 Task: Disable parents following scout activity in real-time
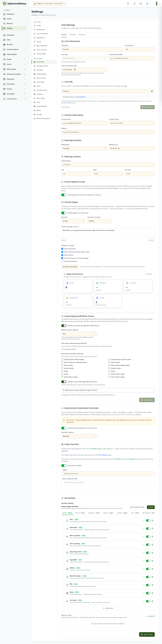[64, 195]
